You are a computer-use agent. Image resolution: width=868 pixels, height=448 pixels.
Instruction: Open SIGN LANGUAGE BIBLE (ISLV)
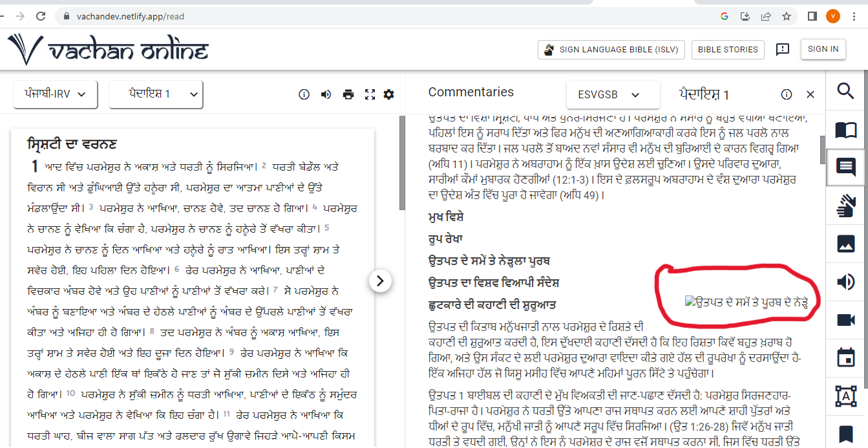pos(611,49)
